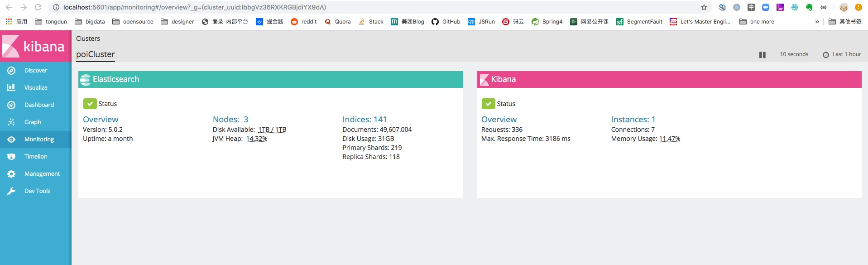The height and width of the screenshot is (265, 868).
Task: Click the Elasticsearch green status check icon
Action: (x=90, y=104)
